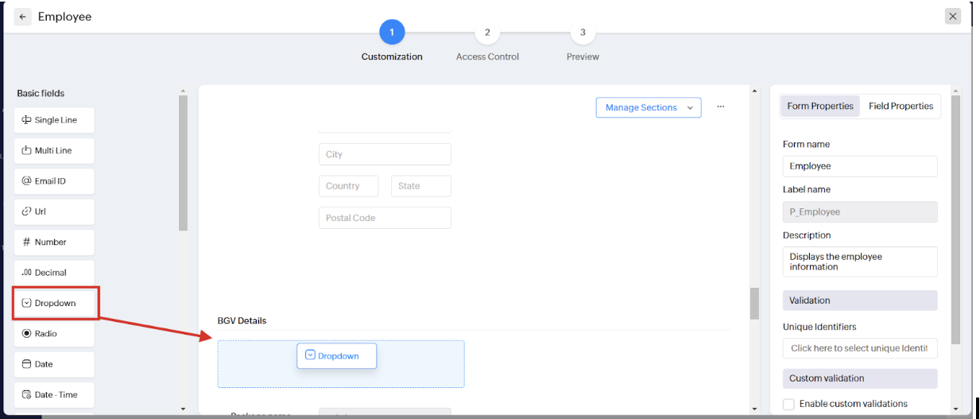Choose the Email ID field icon
The height and width of the screenshot is (419, 980).
(26, 181)
